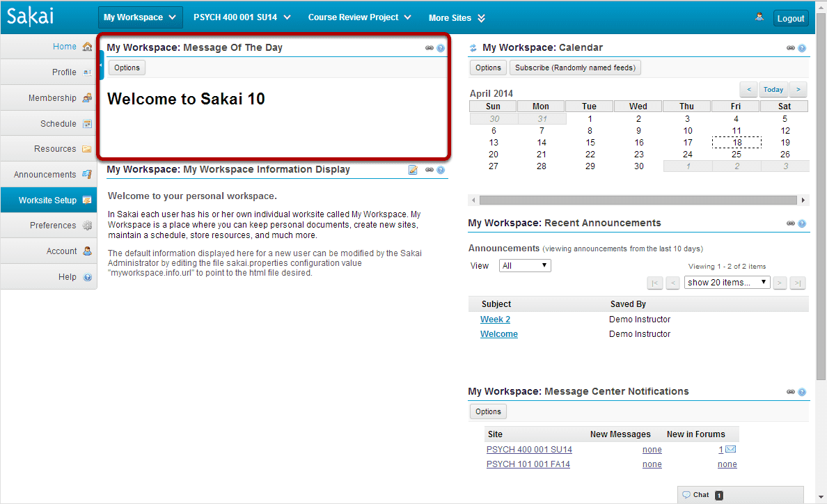The image size is (827, 504).
Task: Open the 'show 20 items...' page size dropdown
Action: pos(727,283)
